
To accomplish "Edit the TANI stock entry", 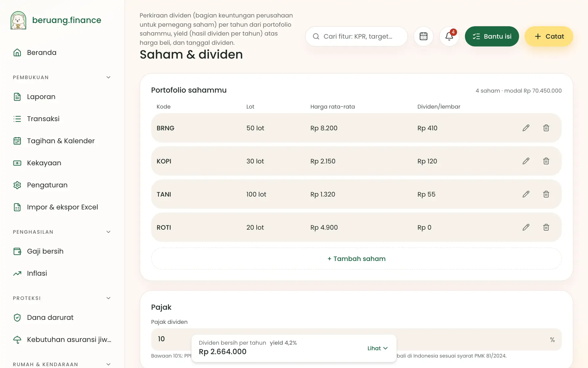I will (x=526, y=194).
